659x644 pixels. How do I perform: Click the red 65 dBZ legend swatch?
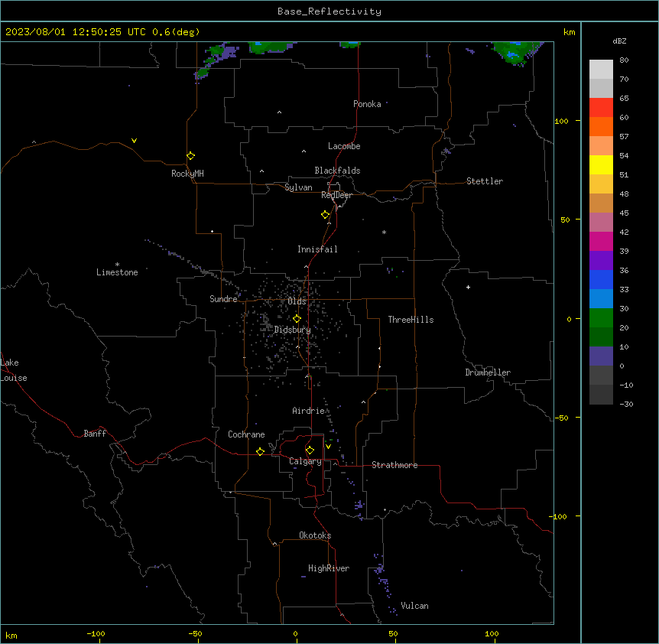pos(601,108)
